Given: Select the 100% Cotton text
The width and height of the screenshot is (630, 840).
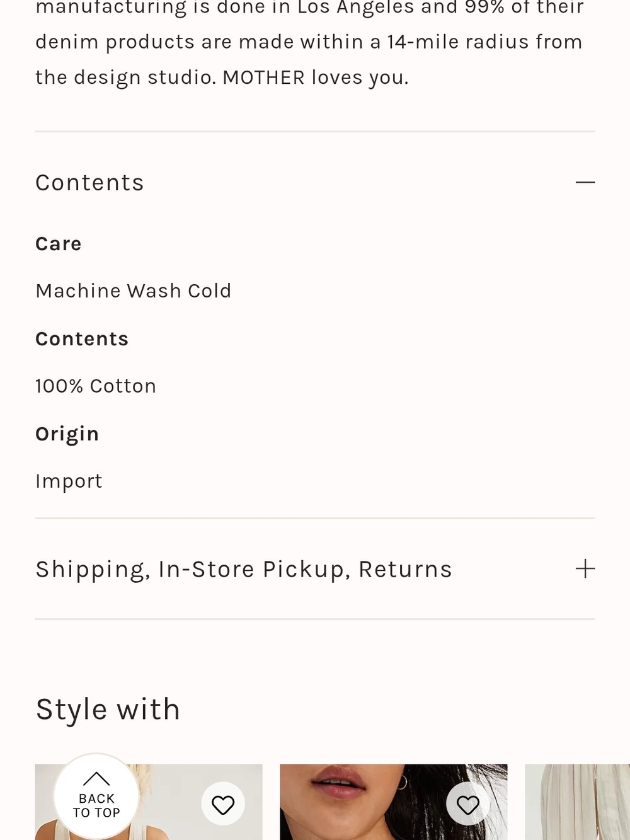Looking at the screenshot, I should pyautogui.click(x=96, y=386).
